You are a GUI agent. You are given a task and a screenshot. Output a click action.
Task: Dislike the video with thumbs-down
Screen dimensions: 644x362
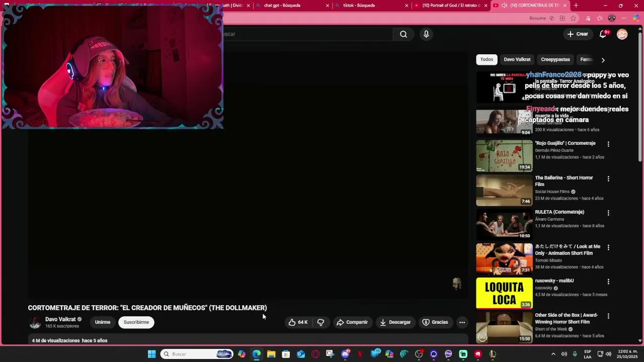(x=320, y=322)
